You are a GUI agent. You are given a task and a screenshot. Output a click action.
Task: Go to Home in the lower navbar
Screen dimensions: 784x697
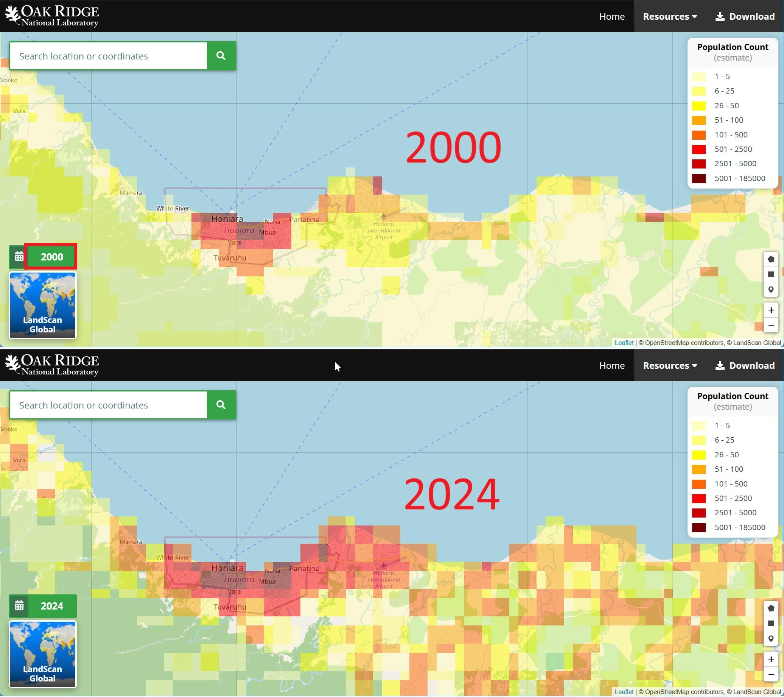point(612,365)
